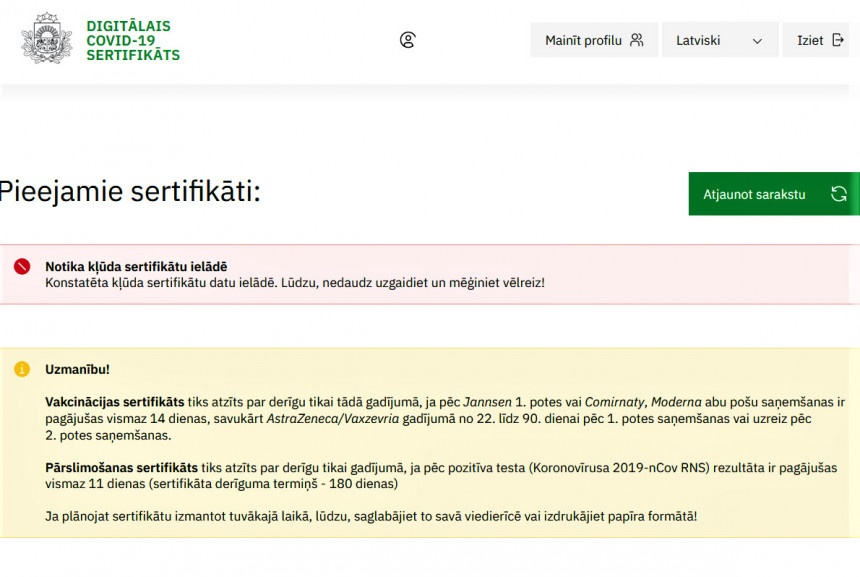Click the people icon beside Mainīt profilu

[x=637, y=41]
